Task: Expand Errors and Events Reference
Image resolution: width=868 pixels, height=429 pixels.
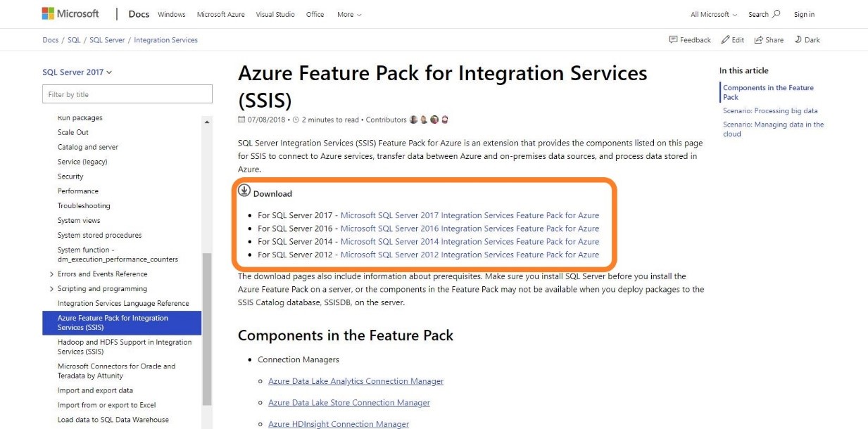Action: pyautogui.click(x=51, y=274)
